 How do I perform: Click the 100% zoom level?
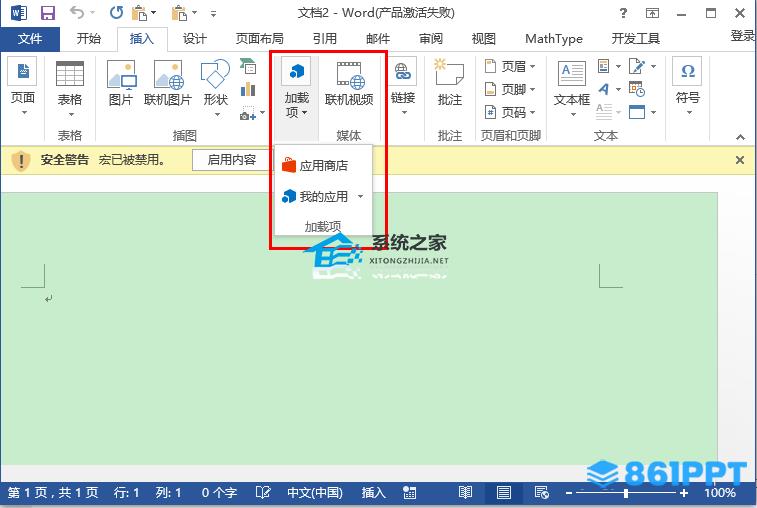point(719,493)
